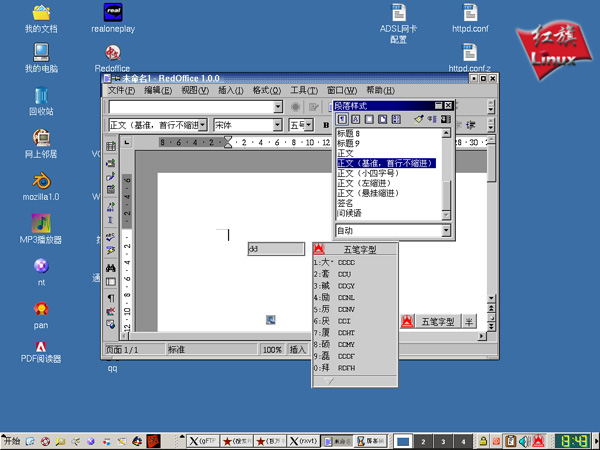The width and height of the screenshot is (600, 450).
Task: Open 自动 style filter dropdown in Stylist
Action: [x=446, y=230]
